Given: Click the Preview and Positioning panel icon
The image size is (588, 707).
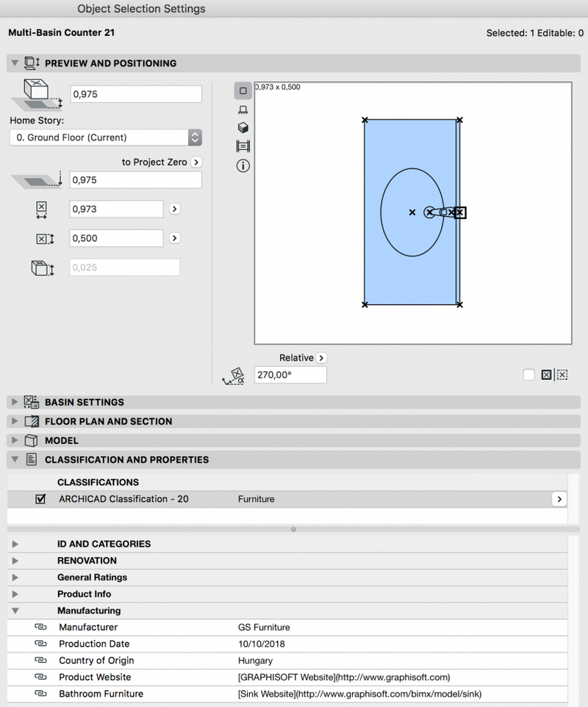Looking at the screenshot, I should [x=29, y=63].
